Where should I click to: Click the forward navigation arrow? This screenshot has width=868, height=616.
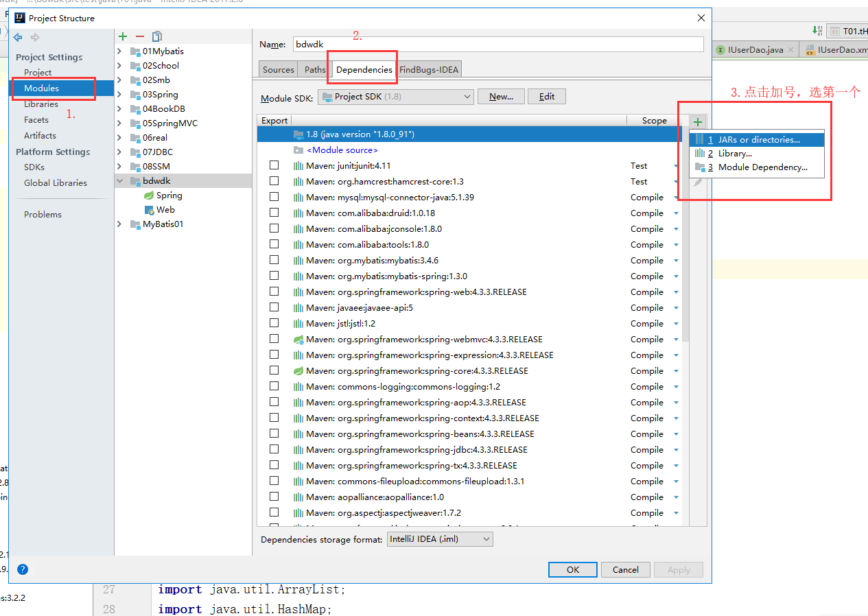click(x=35, y=37)
